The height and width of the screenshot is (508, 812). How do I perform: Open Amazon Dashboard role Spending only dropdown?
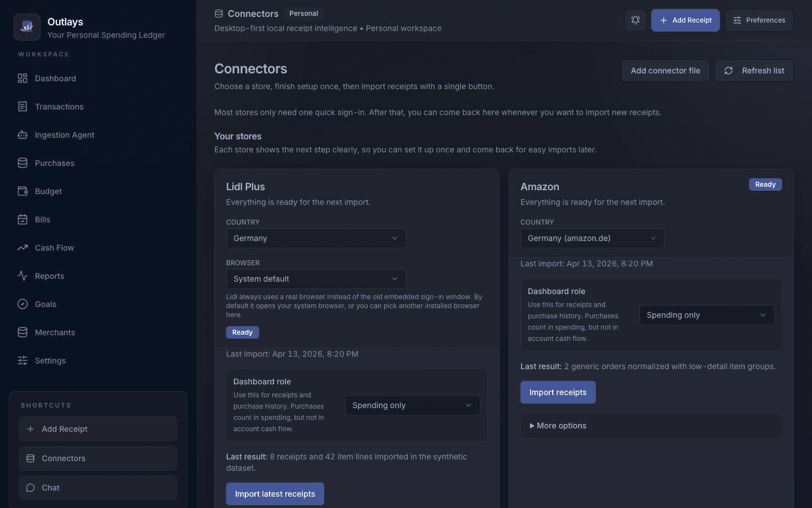point(707,315)
